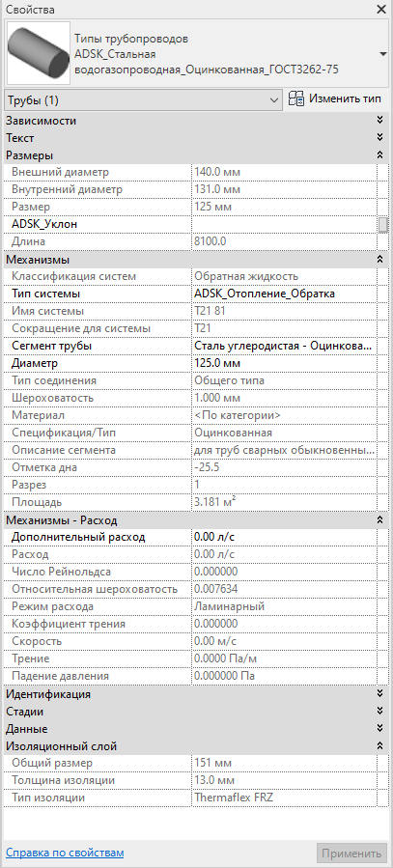Click the Число Рейнольдса value cell

(283, 572)
